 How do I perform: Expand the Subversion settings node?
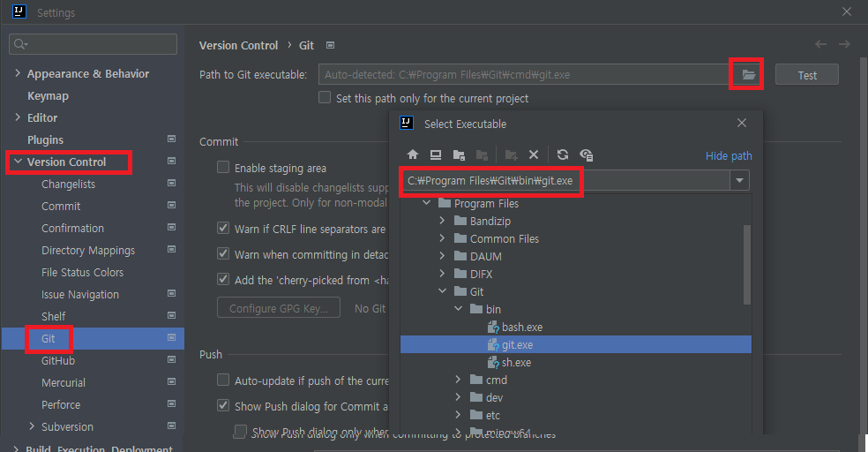tap(32, 426)
